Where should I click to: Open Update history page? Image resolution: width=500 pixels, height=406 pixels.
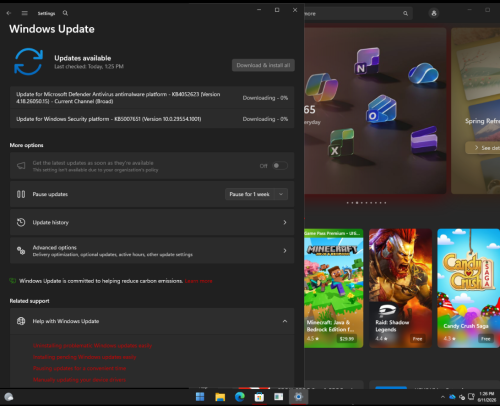(152, 222)
